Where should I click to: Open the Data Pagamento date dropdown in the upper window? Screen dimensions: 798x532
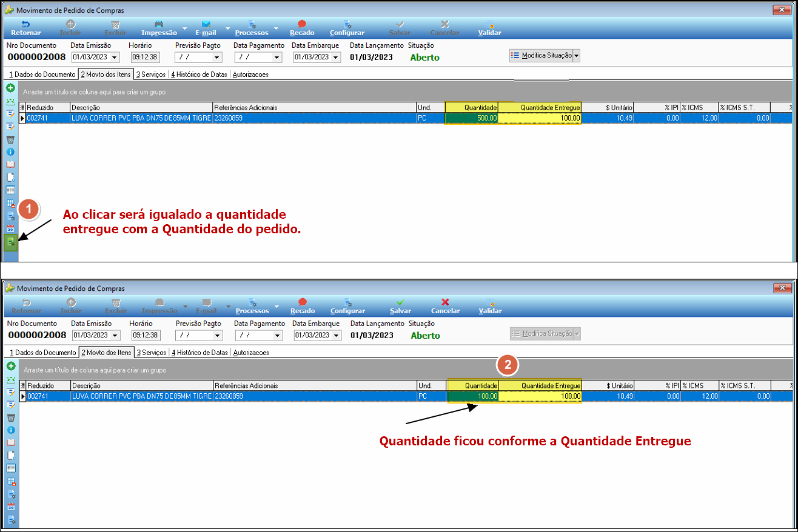[277, 57]
